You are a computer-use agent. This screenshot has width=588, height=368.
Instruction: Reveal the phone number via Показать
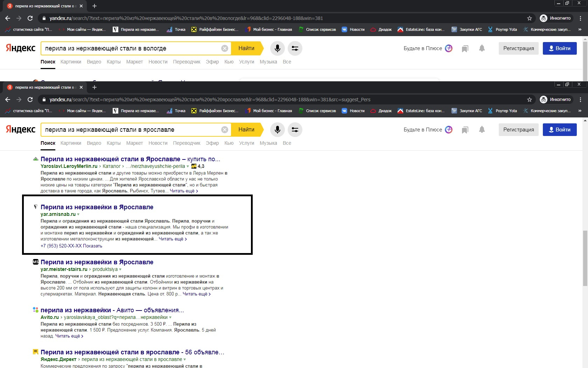pyautogui.click(x=92, y=246)
